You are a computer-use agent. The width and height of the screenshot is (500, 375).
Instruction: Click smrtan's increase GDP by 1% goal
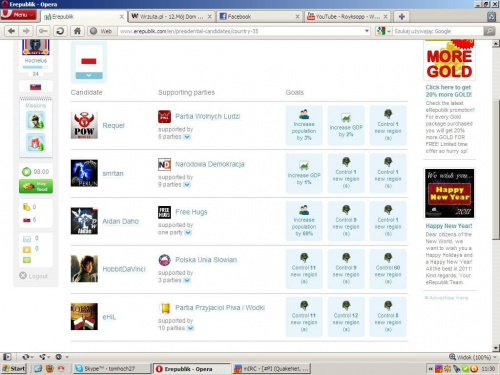click(x=304, y=173)
